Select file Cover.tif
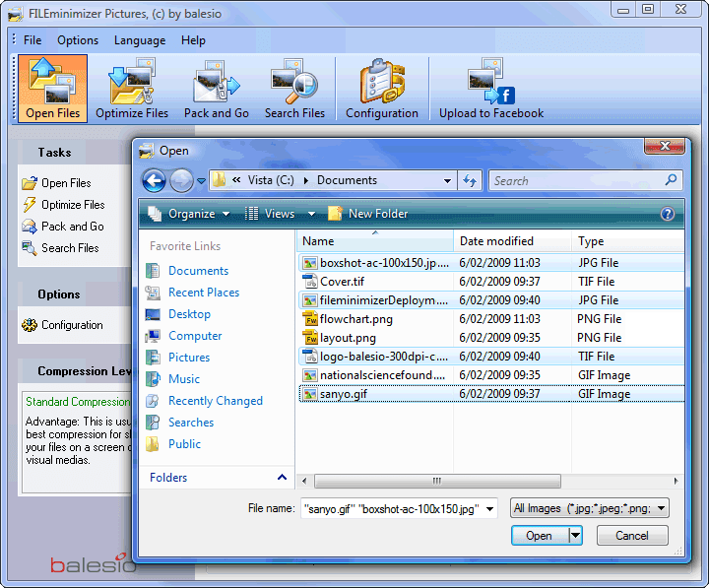709x588 pixels. (491, 282)
